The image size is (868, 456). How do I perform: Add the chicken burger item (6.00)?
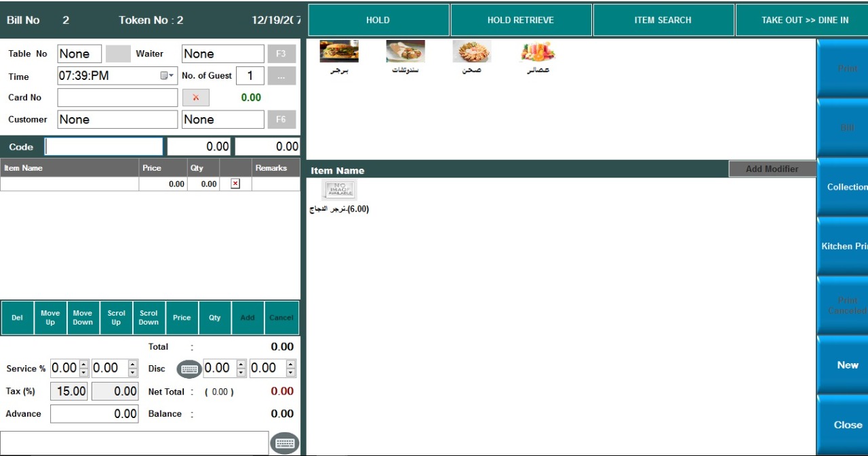point(340,191)
